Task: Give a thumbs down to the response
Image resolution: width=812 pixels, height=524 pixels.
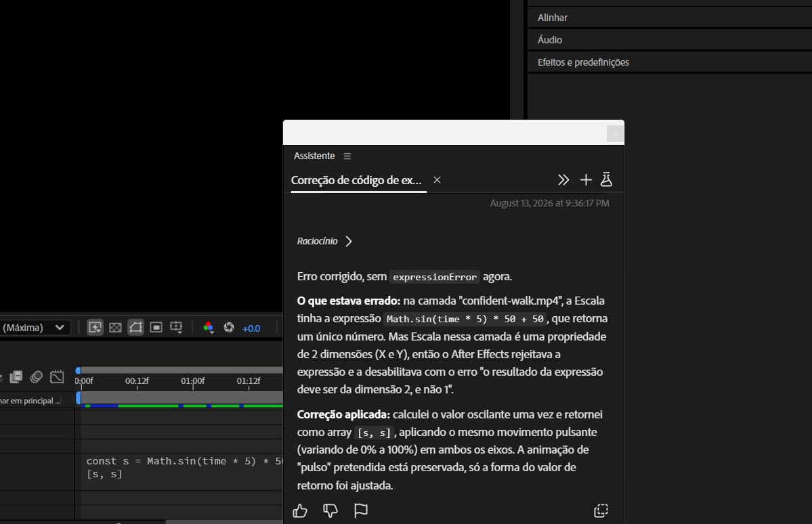Action: [330, 511]
